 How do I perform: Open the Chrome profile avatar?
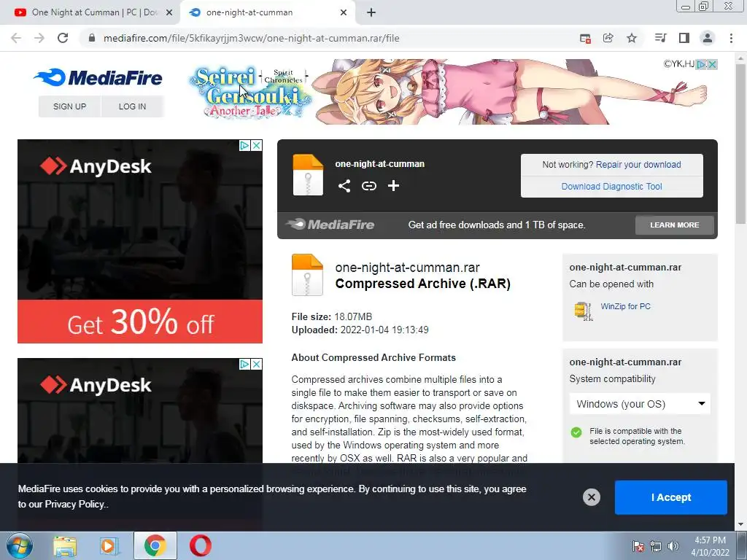tap(708, 38)
